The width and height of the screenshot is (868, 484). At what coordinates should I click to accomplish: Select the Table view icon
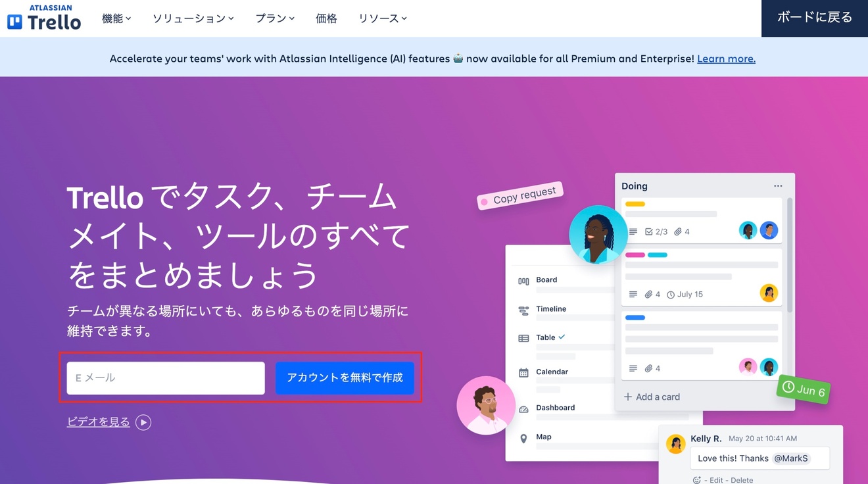tap(523, 338)
